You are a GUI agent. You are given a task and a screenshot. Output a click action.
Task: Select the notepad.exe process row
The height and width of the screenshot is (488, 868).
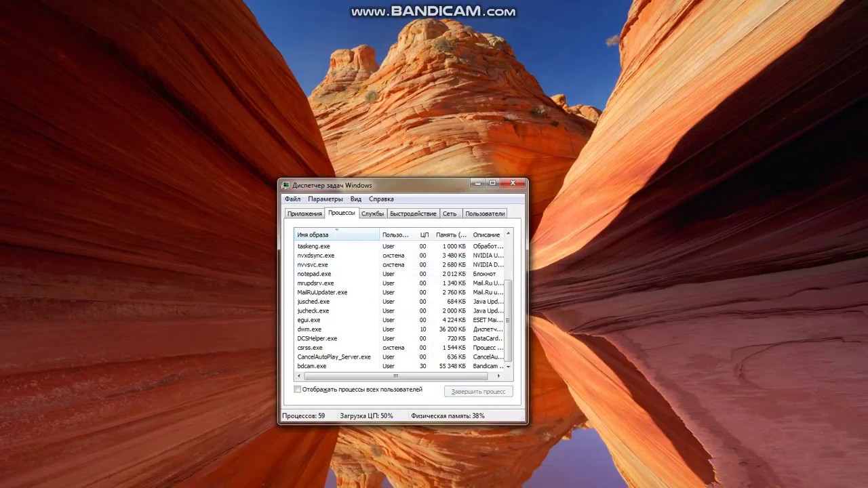coord(399,274)
